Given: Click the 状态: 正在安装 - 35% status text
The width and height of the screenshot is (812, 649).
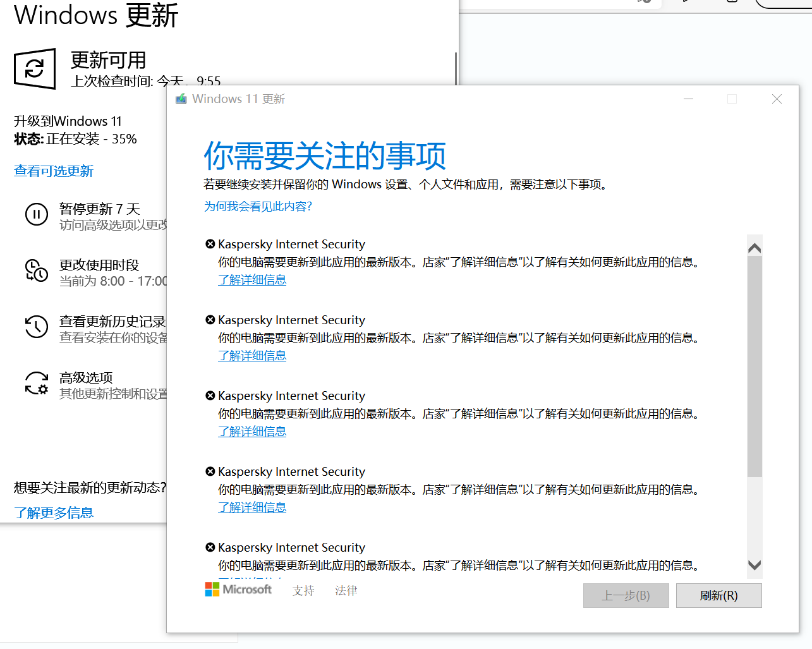Looking at the screenshot, I should point(75,139).
